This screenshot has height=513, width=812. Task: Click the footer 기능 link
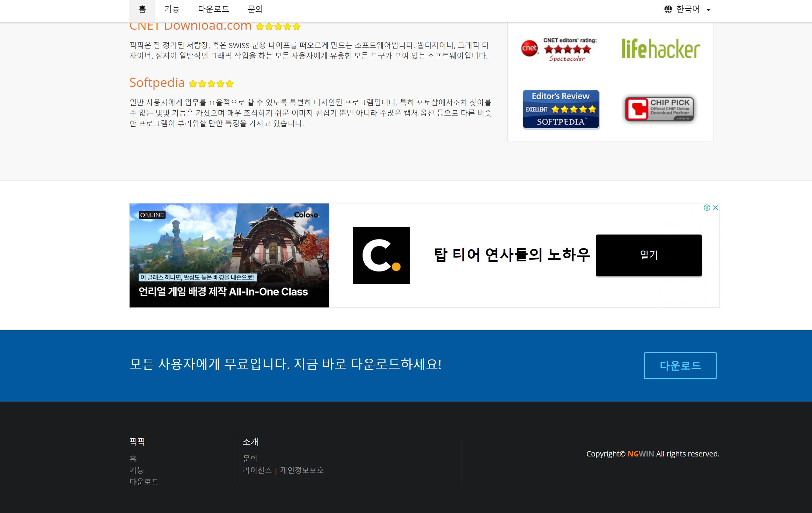click(137, 470)
